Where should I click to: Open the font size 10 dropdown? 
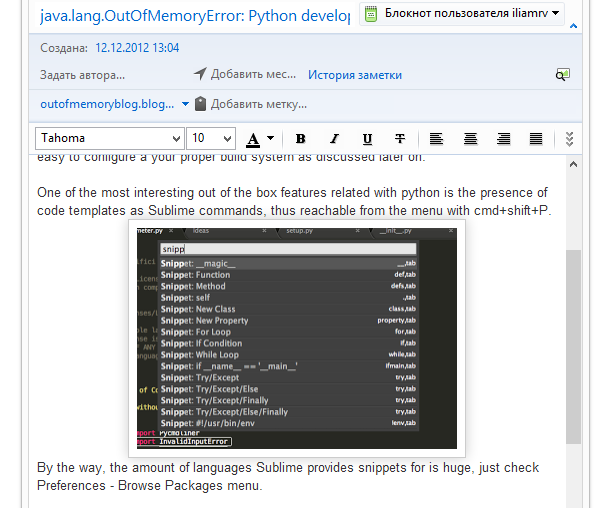coord(211,138)
